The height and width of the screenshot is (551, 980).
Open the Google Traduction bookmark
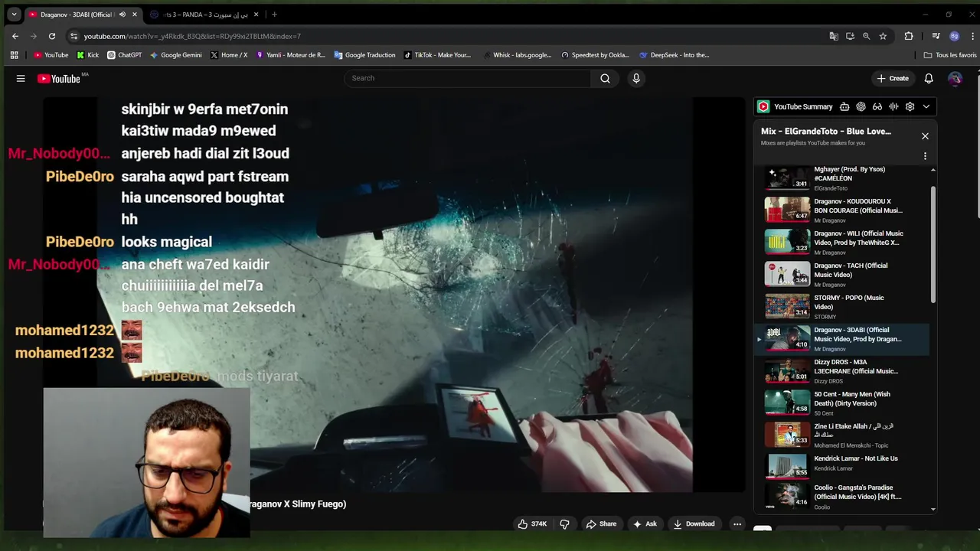coord(364,55)
